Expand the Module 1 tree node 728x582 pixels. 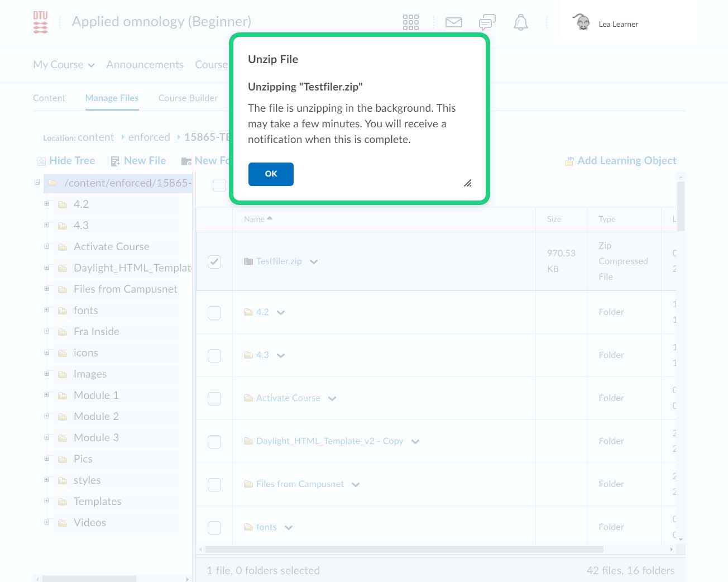47,395
